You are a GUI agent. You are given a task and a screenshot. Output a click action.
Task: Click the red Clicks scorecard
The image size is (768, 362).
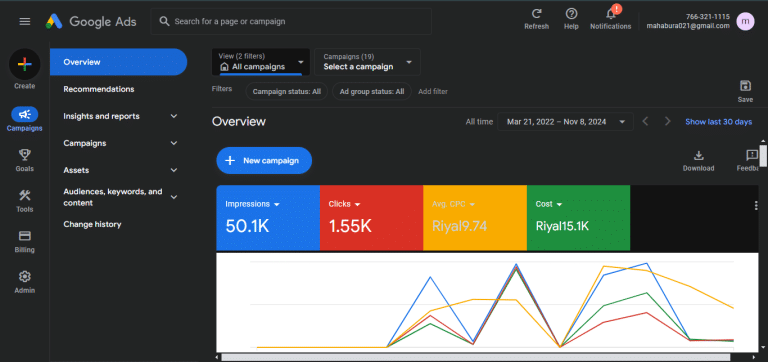click(x=371, y=218)
